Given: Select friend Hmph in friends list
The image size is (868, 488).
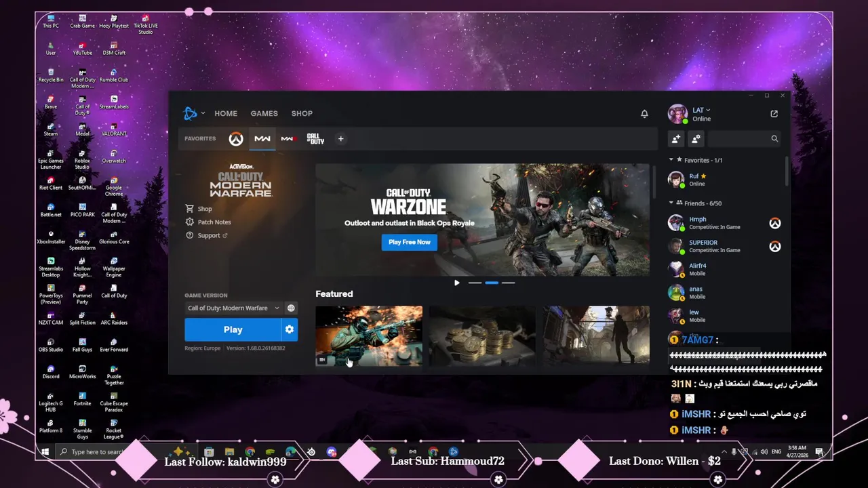Looking at the screenshot, I should (726, 223).
